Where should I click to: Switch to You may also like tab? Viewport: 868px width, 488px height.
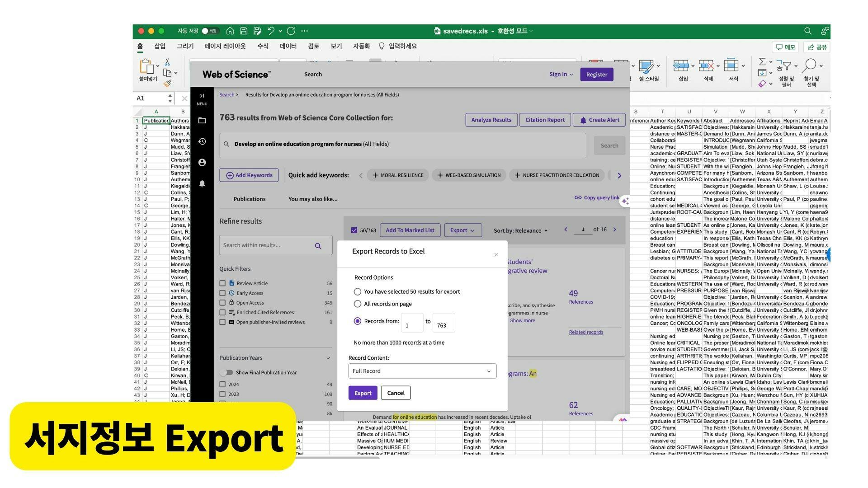click(x=313, y=199)
